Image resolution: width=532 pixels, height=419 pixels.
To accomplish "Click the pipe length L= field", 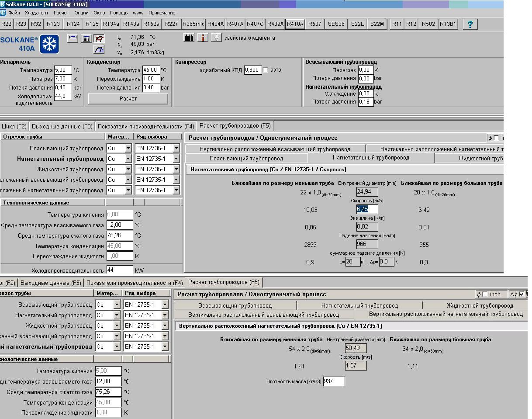I will (x=353, y=262).
